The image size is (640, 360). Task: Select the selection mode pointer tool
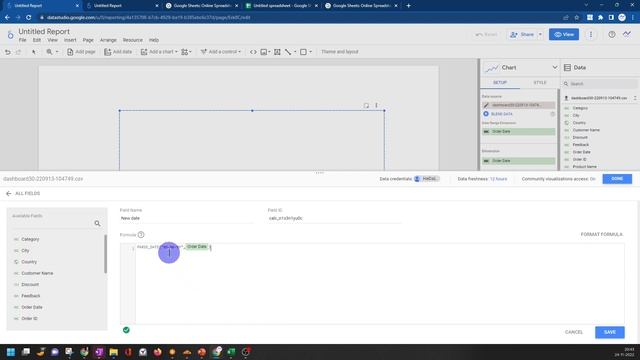pyautogui.click(x=34, y=52)
